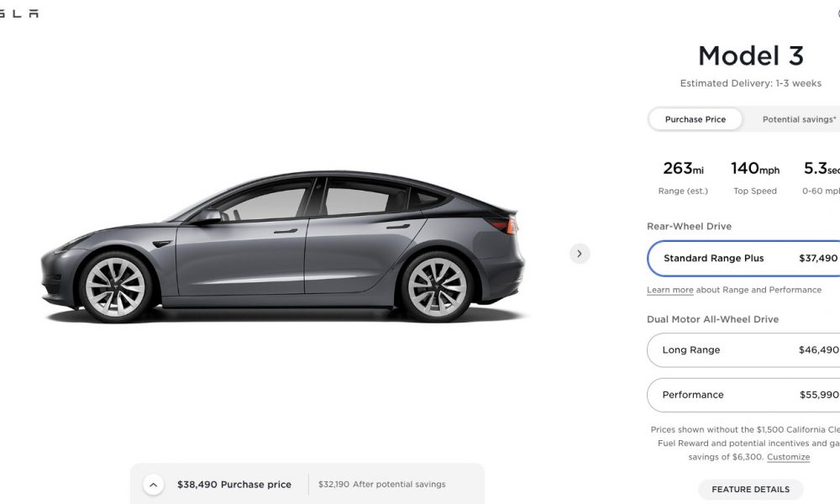
Task: Click the Estimated Delivery 1-3 weeks text
Action: [750, 83]
